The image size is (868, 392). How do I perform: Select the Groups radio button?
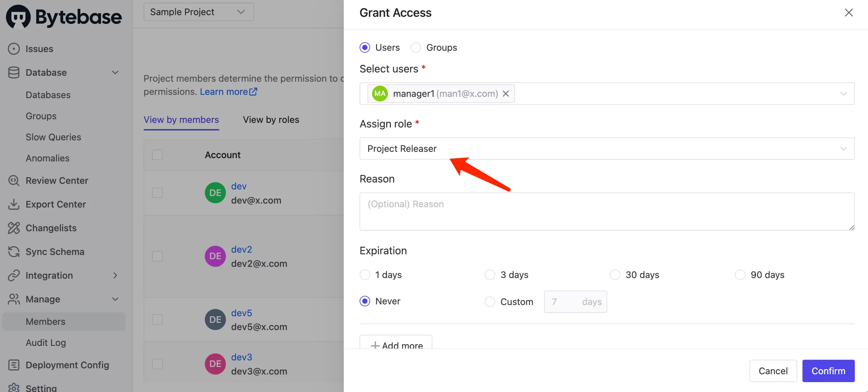[416, 47]
